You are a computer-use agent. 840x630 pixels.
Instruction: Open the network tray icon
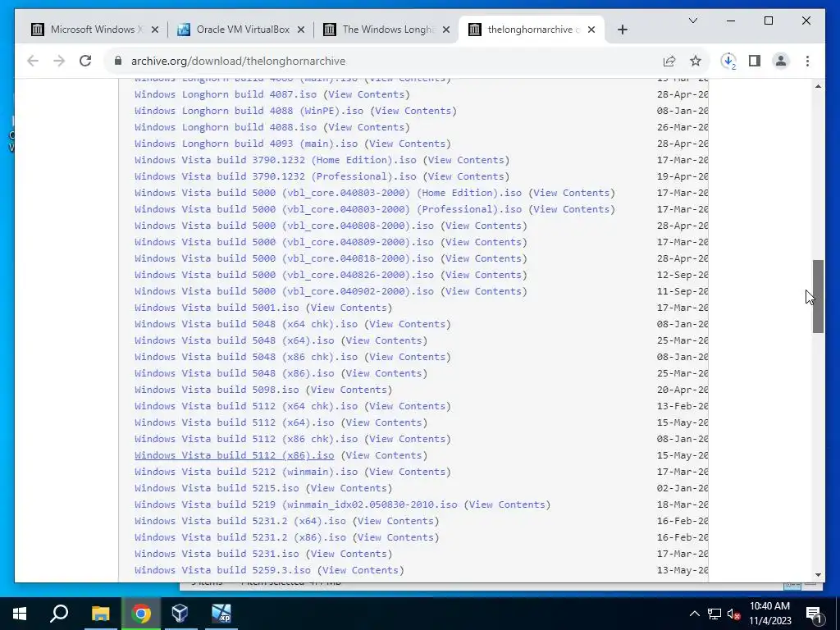pyautogui.click(x=714, y=614)
